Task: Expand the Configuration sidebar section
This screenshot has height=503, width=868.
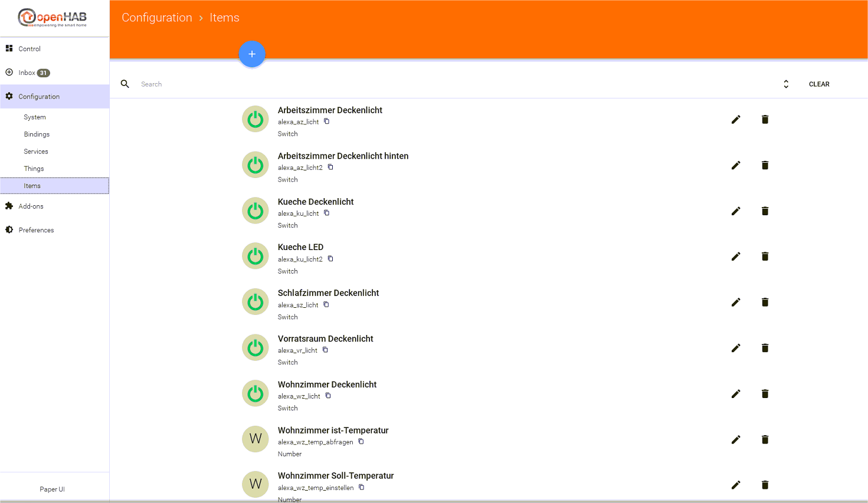Action: point(39,97)
